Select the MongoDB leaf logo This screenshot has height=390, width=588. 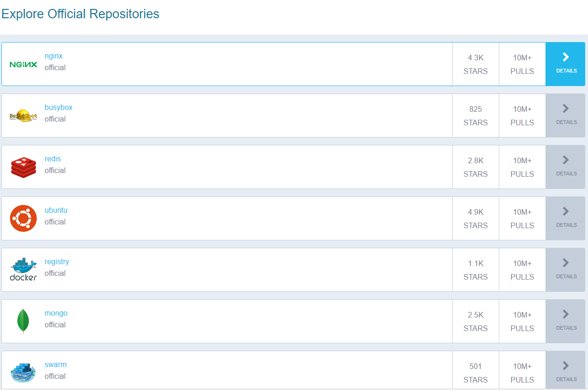point(22,321)
